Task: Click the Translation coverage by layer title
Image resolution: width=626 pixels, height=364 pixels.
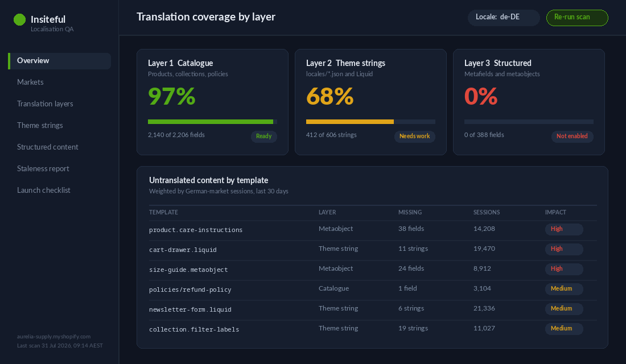Action: [x=206, y=16]
